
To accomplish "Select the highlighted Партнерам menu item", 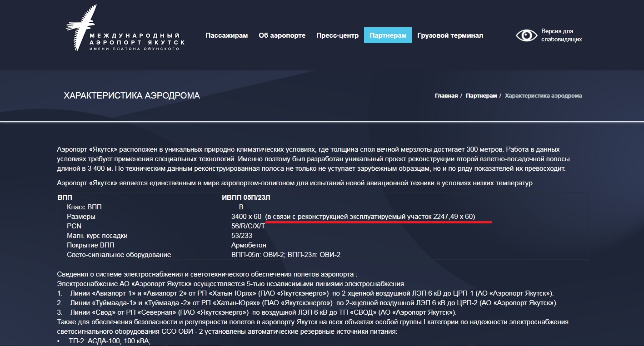I will tap(388, 35).
